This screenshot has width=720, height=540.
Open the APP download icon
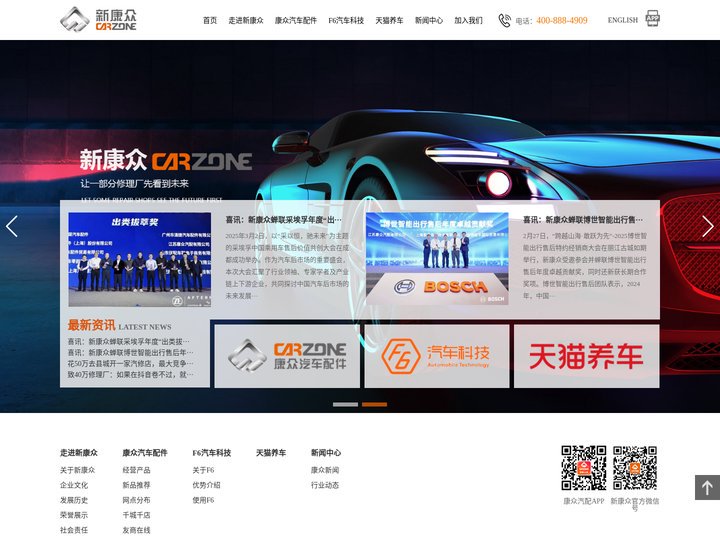pos(652,19)
